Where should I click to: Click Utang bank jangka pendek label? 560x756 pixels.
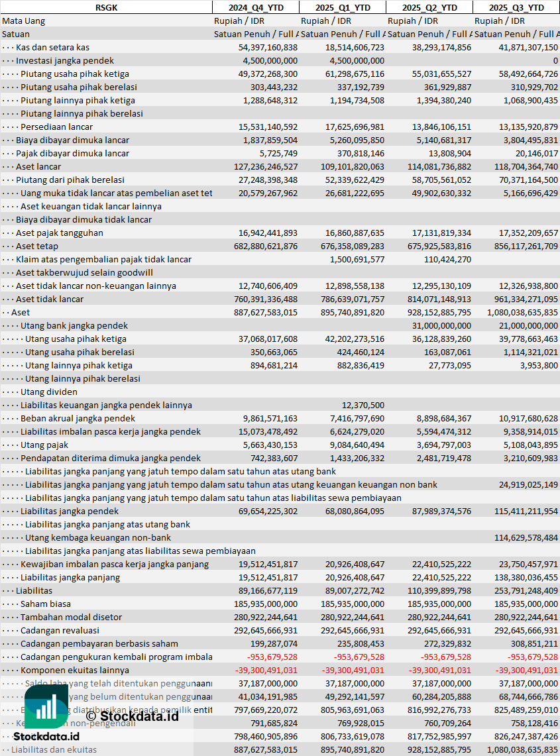pyautogui.click(x=74, y=326)
